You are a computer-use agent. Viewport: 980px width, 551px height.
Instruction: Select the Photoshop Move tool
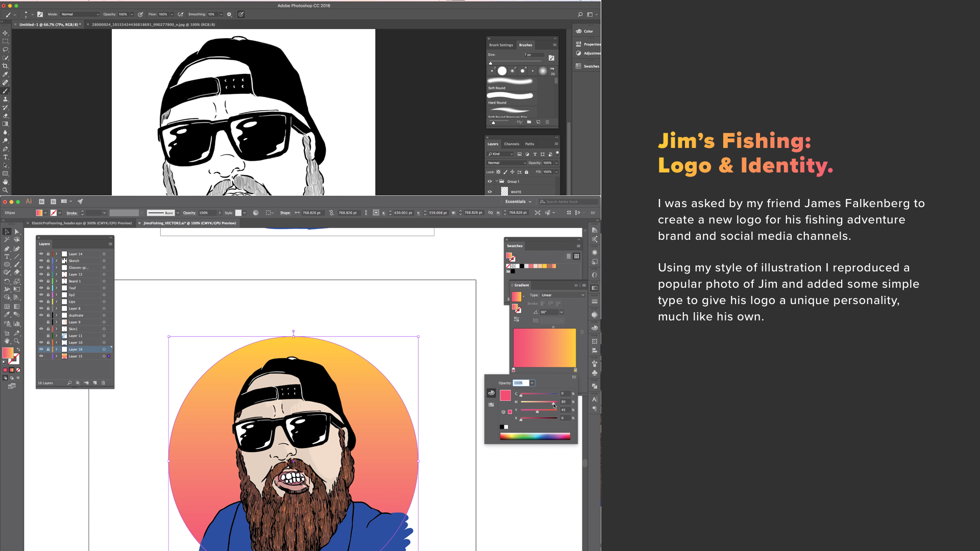click(6, 33)
